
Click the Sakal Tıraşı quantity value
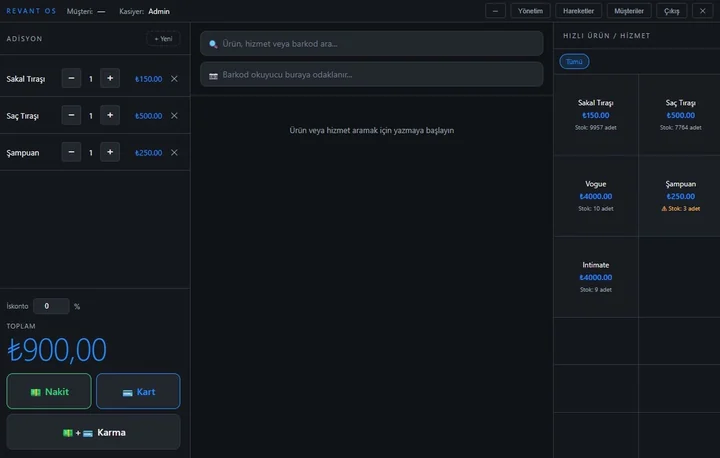[90, 79]
